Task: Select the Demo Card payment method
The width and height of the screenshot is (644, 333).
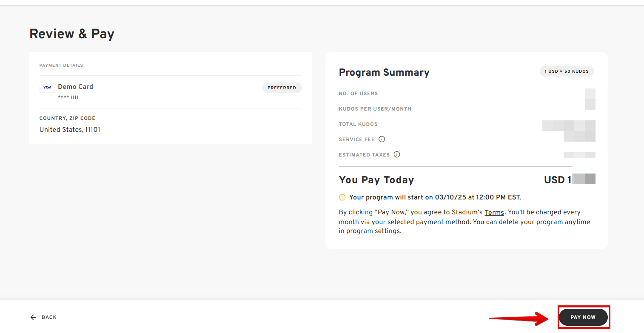Action: click(75, 87)
